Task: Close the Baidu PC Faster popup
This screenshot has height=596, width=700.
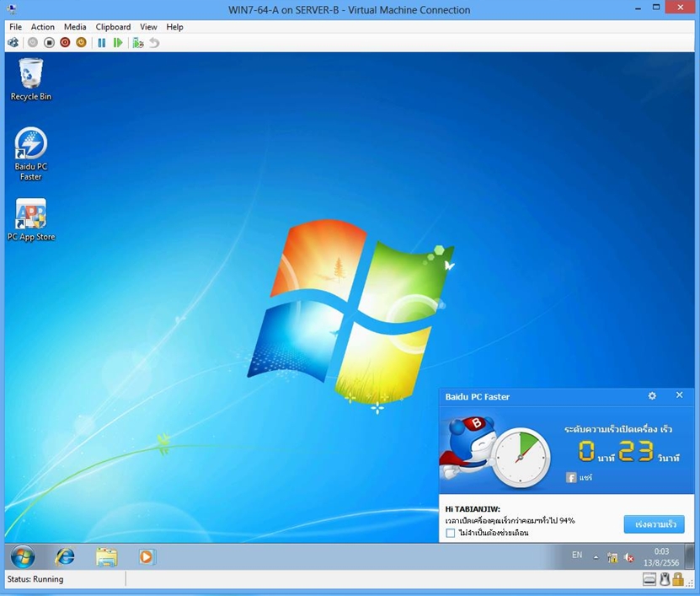Action: pos(680,395)
